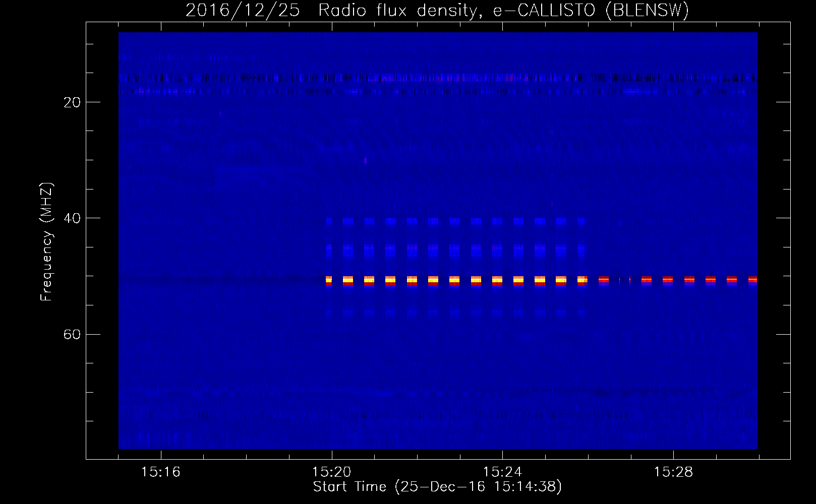Click the plot title mentioning e-CALLISTO (BLENSW)
816x504 pixels.
pos(437,10)
